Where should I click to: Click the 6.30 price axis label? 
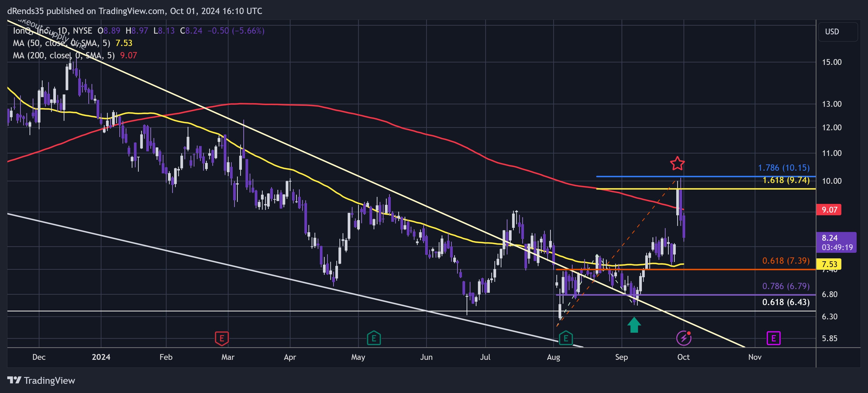click(830, 317)
